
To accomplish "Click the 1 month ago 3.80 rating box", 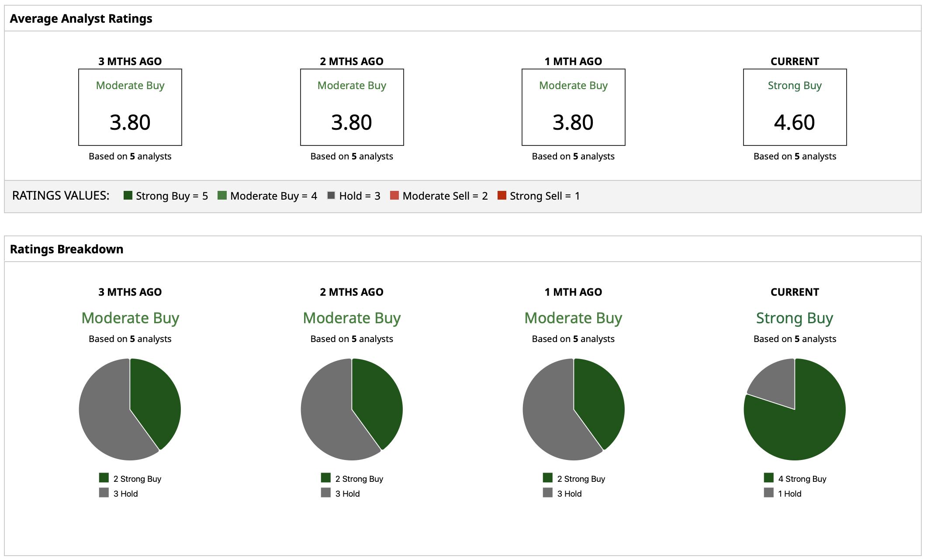I will [x=573, y=107].
